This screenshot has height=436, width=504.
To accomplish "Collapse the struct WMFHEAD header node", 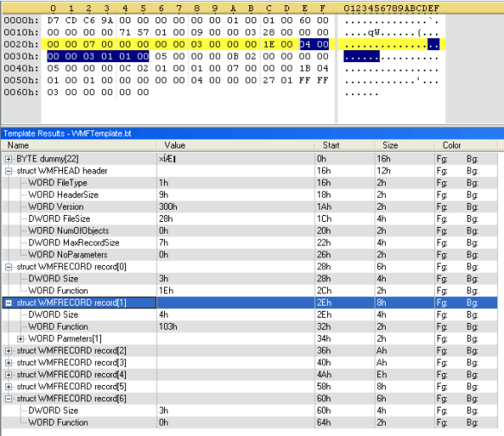I will click(9, 171).
